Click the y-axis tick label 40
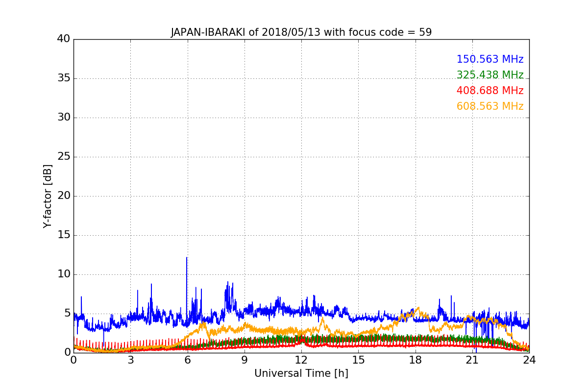Image resolution: width=588 pixels, height=392 pixels. point(64,39)
